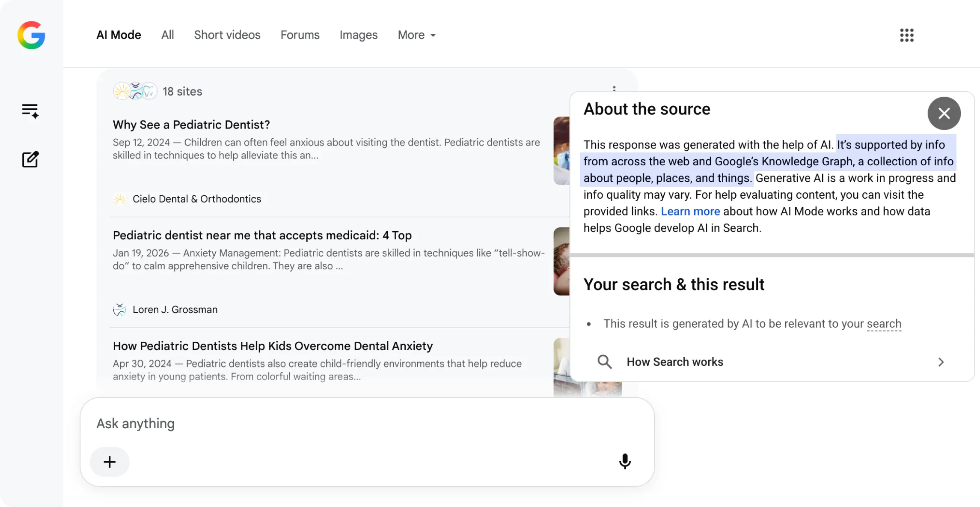Screen dimensions: 980x507
Task: Open the Google apps grid
Action: click(x=906, y=35)
